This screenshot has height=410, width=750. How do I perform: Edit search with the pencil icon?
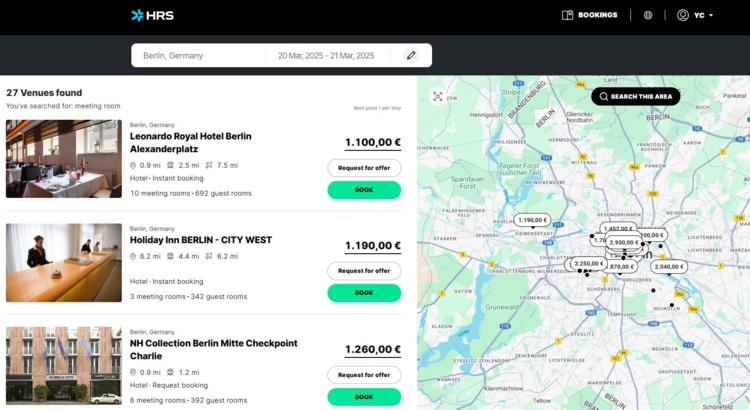click(411, 55)
